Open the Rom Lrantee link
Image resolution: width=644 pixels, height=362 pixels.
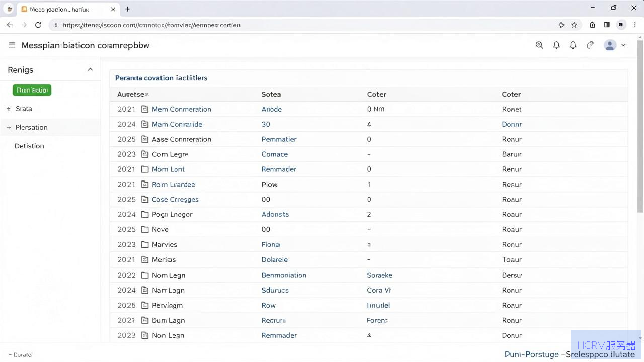click(x=174, y=185)
